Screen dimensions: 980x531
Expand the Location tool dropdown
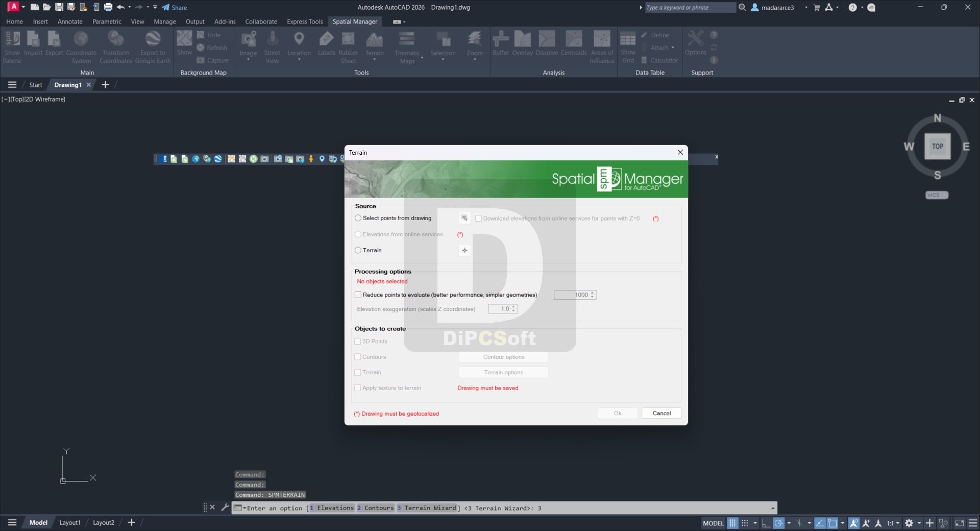pyautogui.click(x=299, y=60)
